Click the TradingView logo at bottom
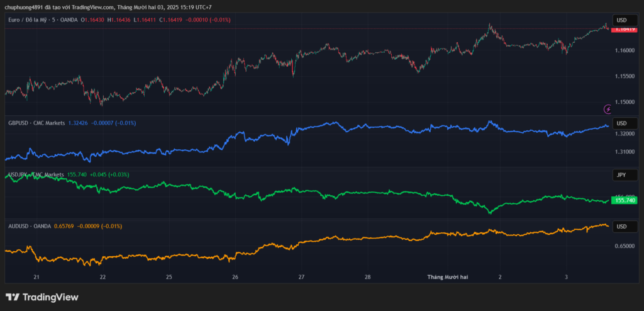Screen dimensions: 644x311 tap(42, 297)
